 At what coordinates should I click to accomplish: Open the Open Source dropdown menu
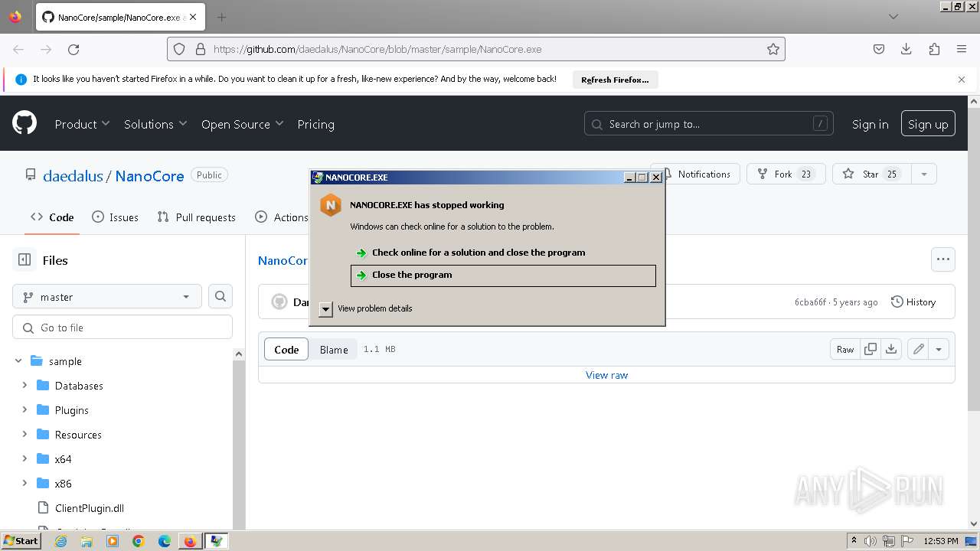(x=242, y=124)
